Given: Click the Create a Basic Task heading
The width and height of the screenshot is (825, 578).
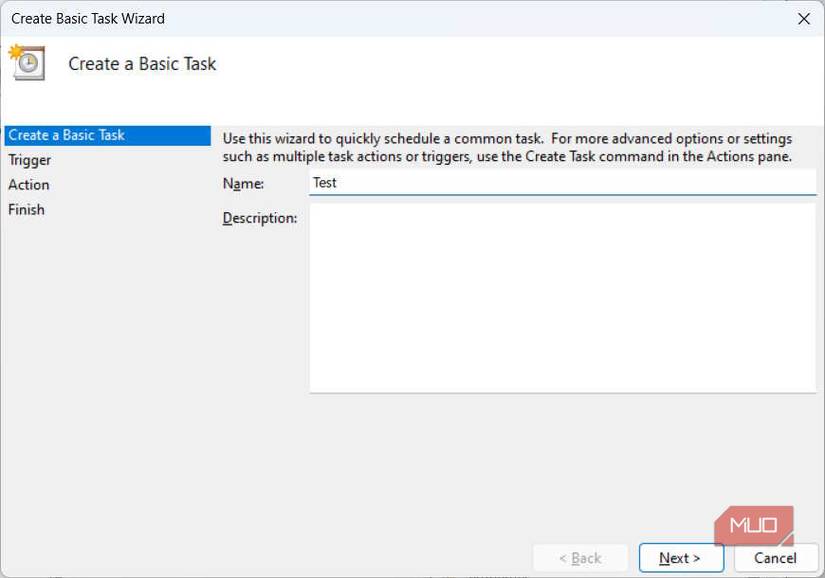Looking at the screenshot, I should [141, 63].
